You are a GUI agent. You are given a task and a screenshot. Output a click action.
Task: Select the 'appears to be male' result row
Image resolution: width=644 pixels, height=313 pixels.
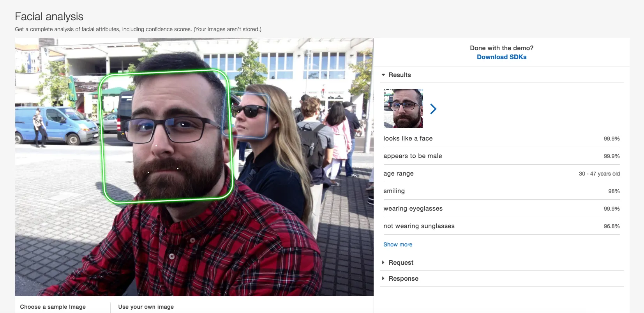pyautogui.click(x=501, y=156)
